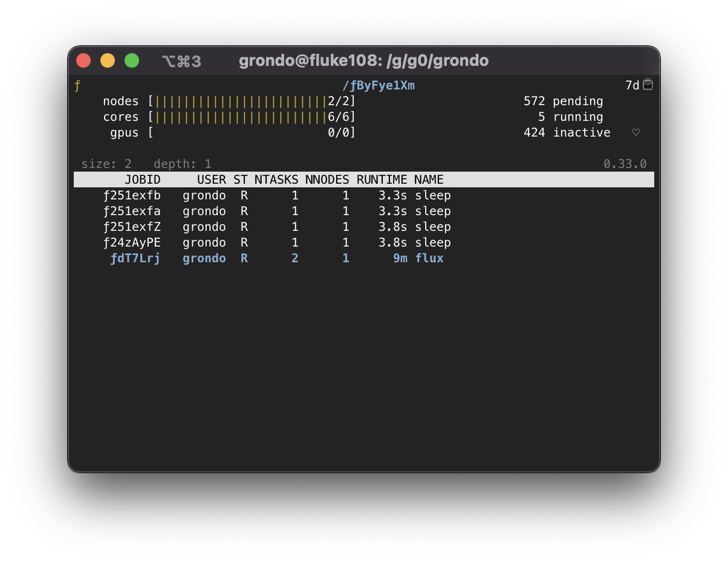Click the green zoom window button
This screenshot has width=728, height=562.
[132, 60]
